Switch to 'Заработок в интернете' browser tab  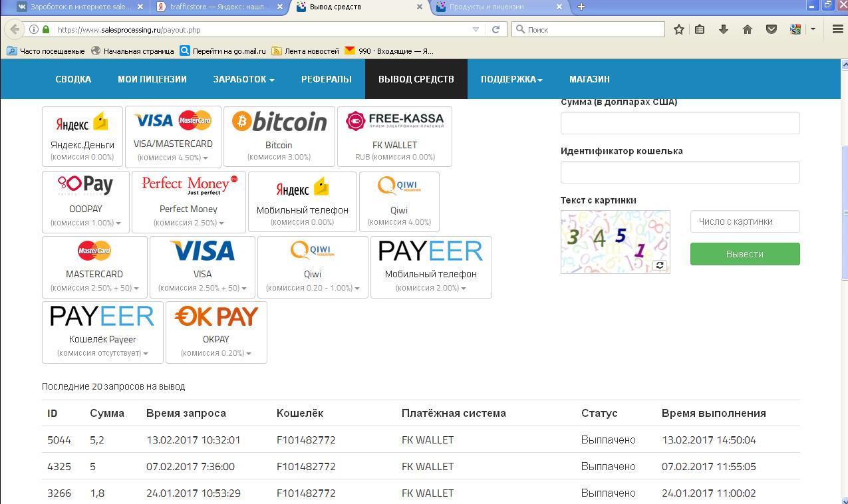coord(79,7)
